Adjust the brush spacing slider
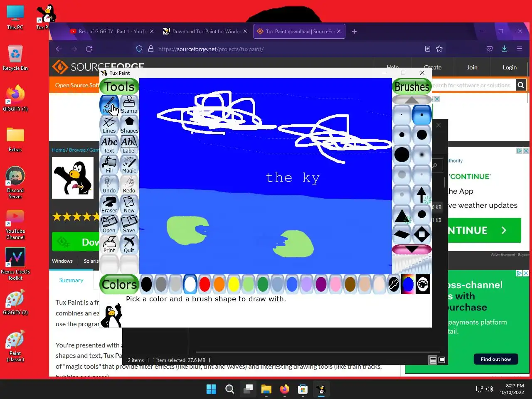532x399 pixels. [412, 264]
